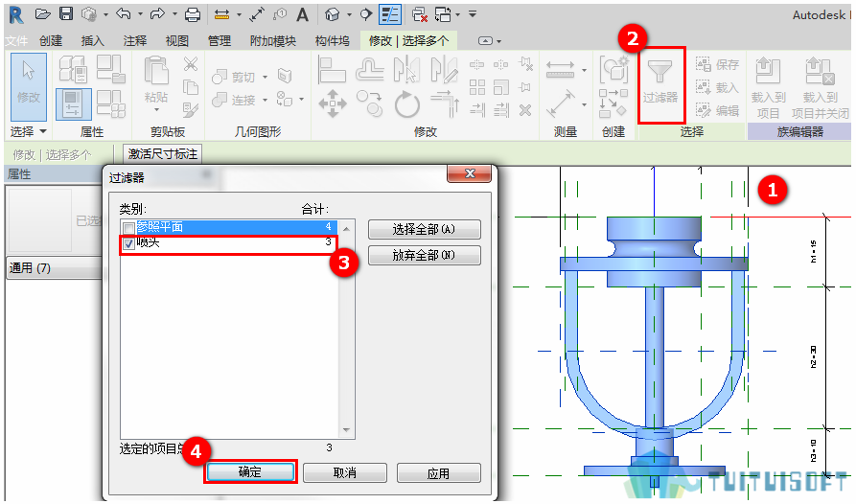This screenshot has width=856, height=504.
Task: Select the Copy tool icon in Modify panel
Action: point(370,103)
